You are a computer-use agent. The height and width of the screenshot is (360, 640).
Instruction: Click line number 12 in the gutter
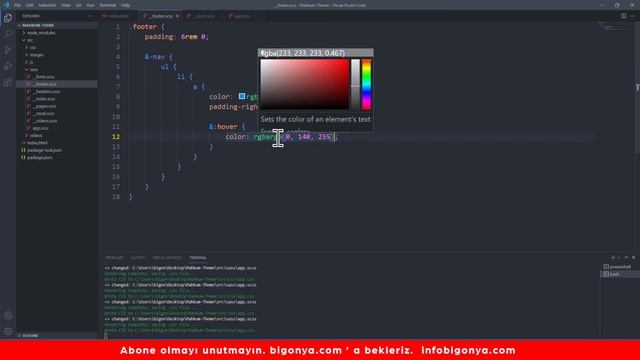point(116,137)
